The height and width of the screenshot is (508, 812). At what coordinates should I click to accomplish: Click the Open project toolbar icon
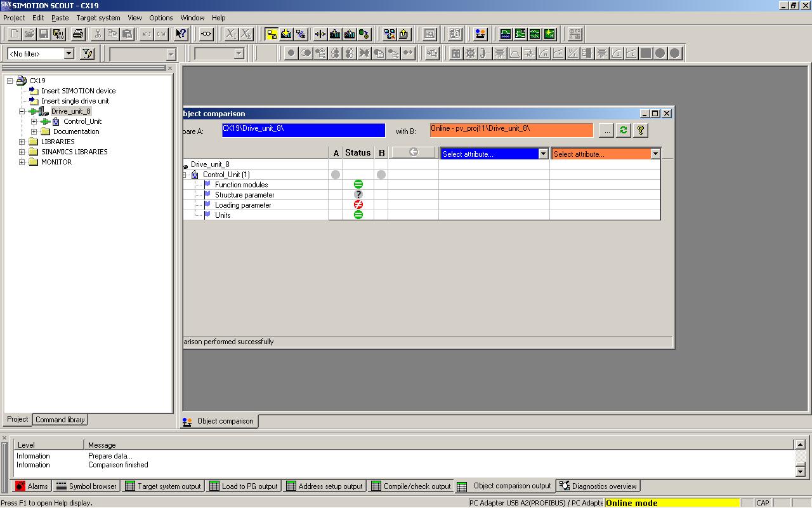tap(29, 34)
